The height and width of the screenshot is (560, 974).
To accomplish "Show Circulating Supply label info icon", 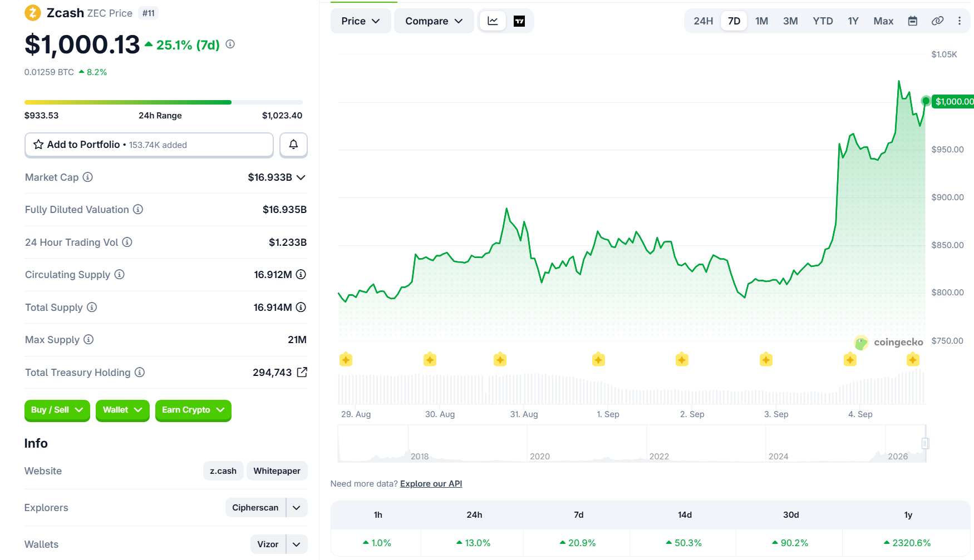I will coord(120,274).
